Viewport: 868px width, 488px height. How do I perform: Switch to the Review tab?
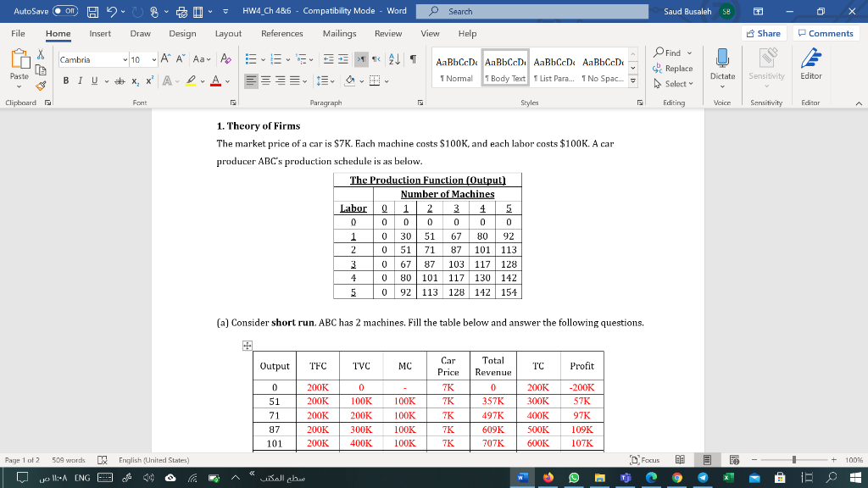click(x=388, y=33)
